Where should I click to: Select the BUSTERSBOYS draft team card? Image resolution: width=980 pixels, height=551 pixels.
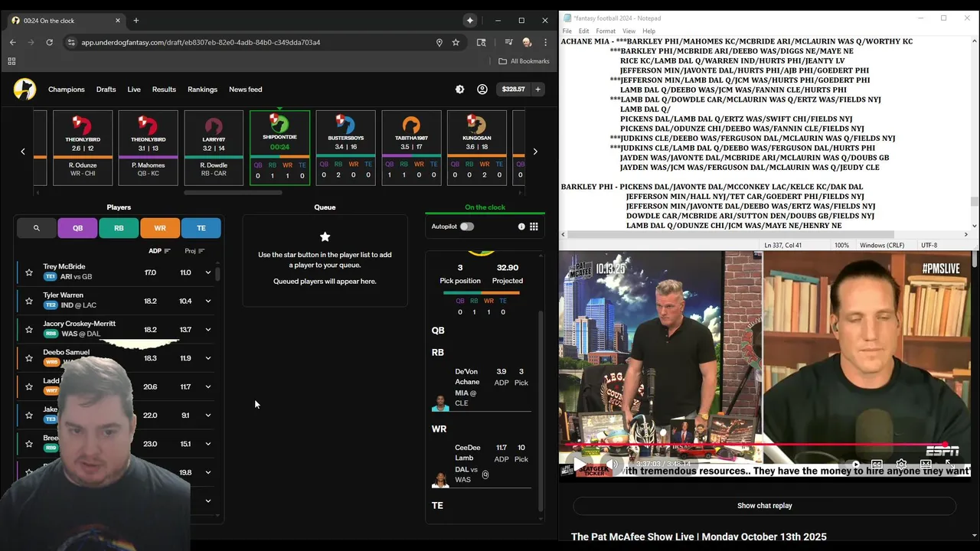pos(345,148)
